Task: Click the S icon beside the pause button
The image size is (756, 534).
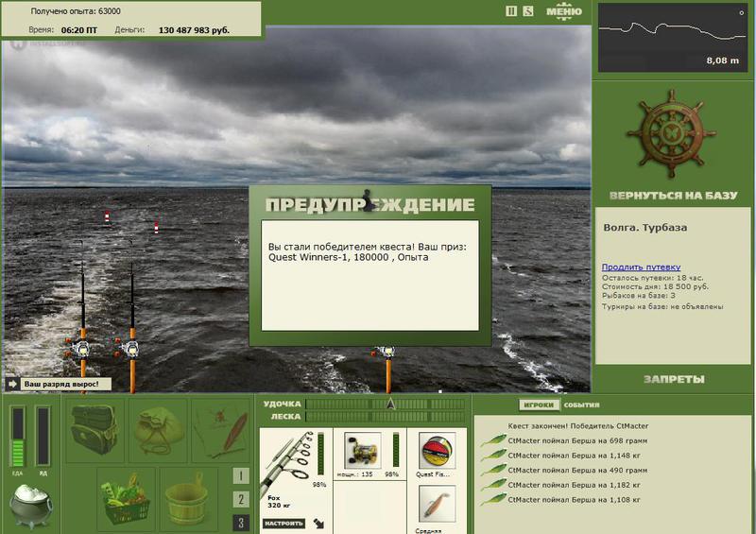Action: (528, 11)
